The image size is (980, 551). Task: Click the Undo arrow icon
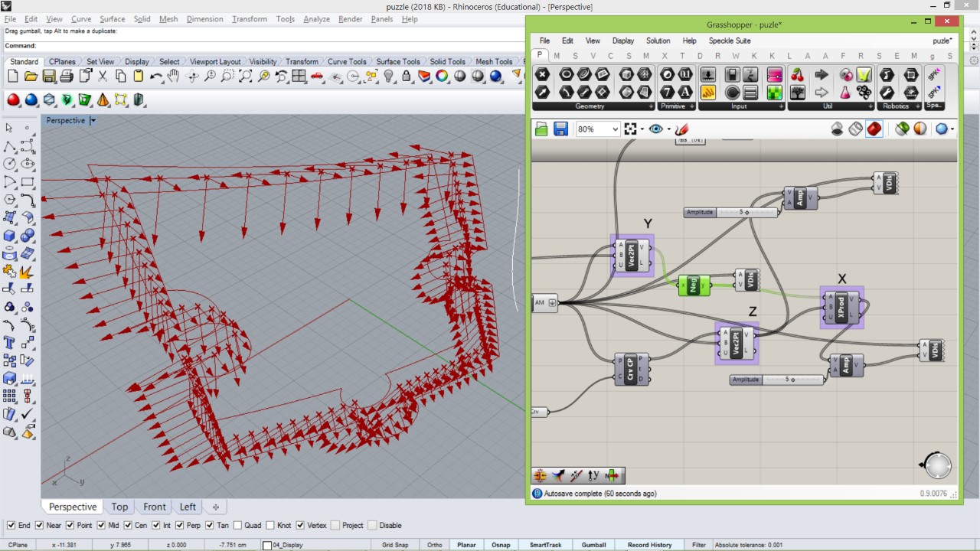(156, 76)
